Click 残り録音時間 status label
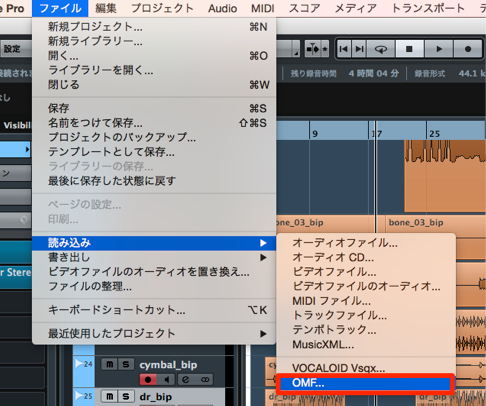486x406 pixels. (313, 74)
